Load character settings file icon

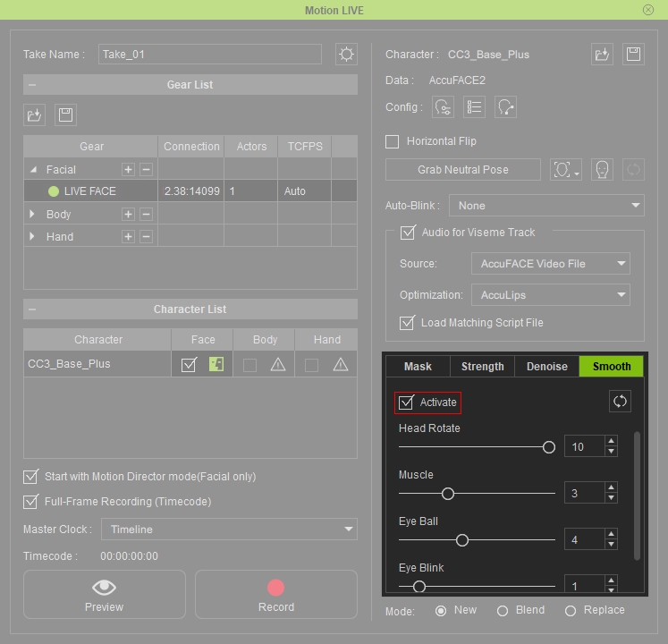click(x=602, y=55)
